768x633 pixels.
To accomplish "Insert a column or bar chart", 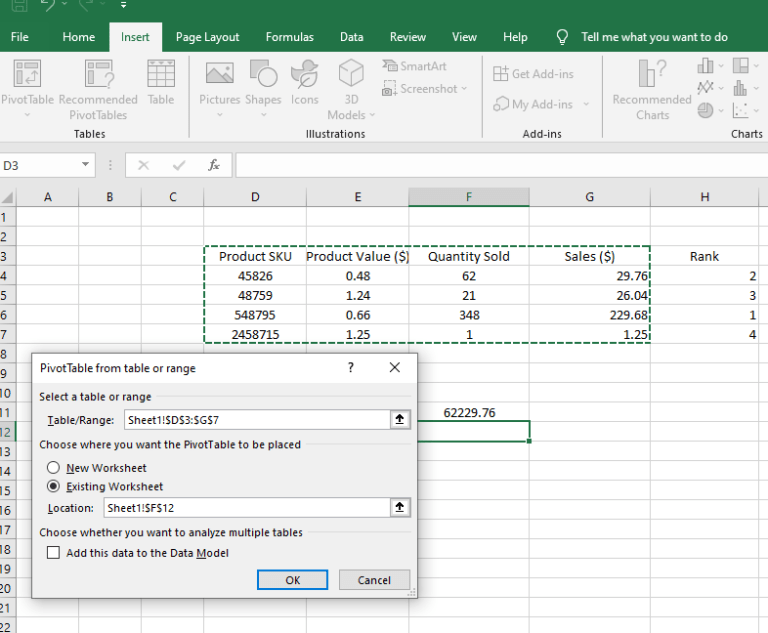I will (705, 65).
